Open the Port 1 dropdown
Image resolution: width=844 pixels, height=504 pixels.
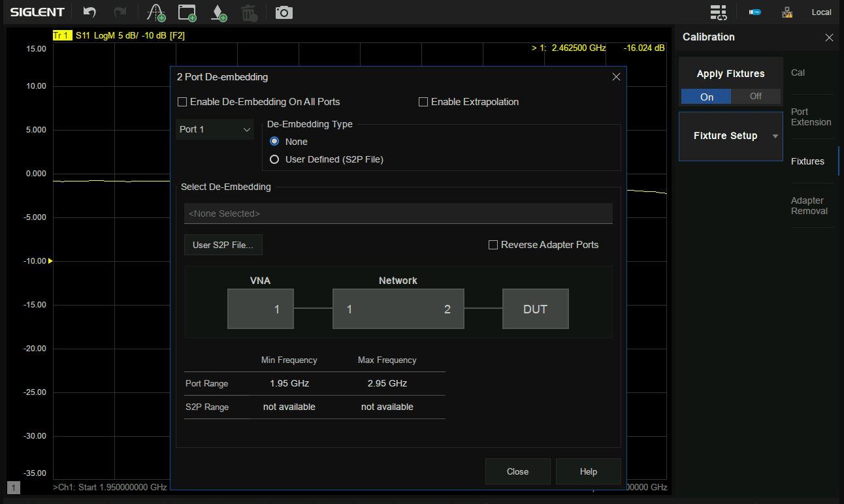point(214,129)
